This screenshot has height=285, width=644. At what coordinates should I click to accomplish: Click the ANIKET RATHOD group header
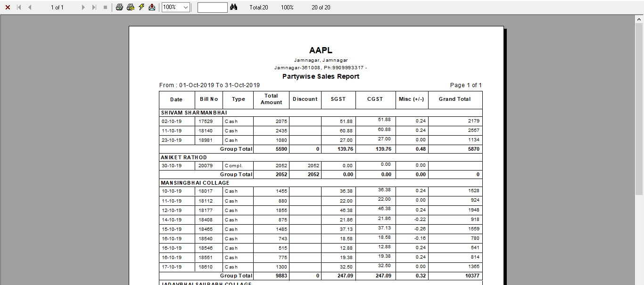click(184, 157)
